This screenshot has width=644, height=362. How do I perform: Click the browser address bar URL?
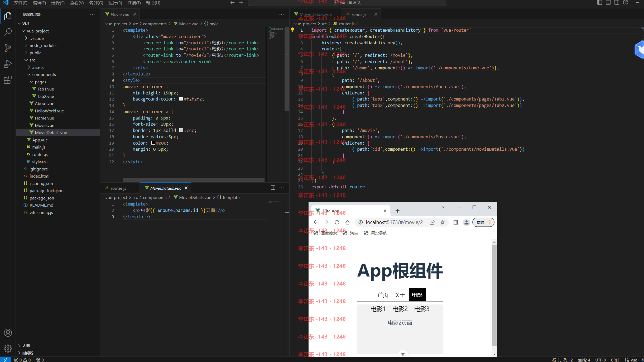tap(394, 222)
